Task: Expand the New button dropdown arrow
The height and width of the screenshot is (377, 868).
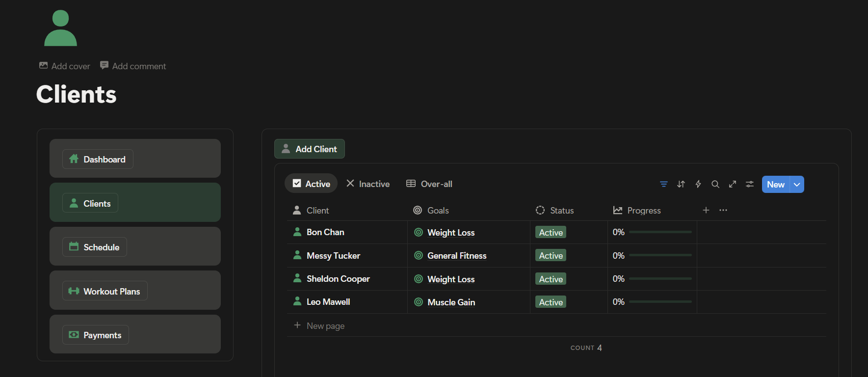Action: pyautogui.click(x=797, y=185)
